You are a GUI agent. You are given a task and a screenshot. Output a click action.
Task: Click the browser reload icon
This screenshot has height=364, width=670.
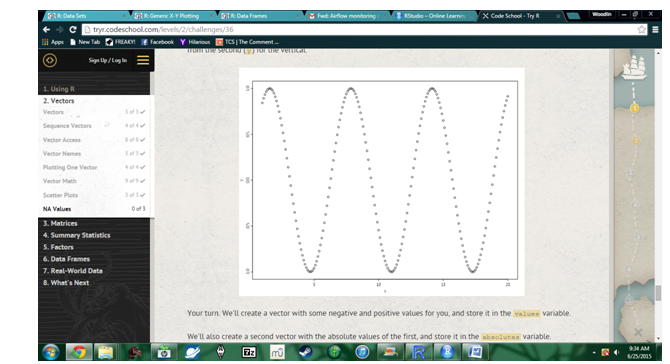pos(73,29)
